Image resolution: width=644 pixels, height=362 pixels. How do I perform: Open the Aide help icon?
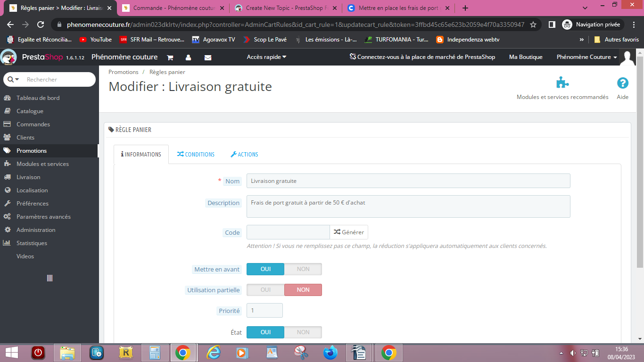click(623, 83)
